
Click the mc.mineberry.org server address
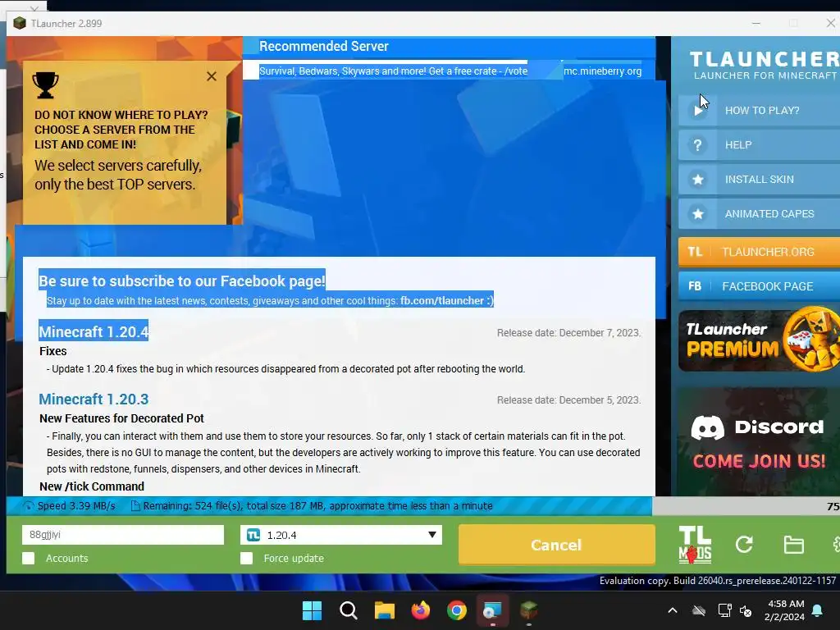[603, 71]
